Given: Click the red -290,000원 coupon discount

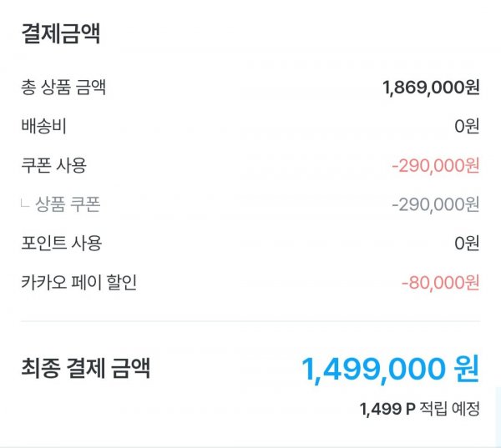Looking at the screenshot, I should 436,166.
